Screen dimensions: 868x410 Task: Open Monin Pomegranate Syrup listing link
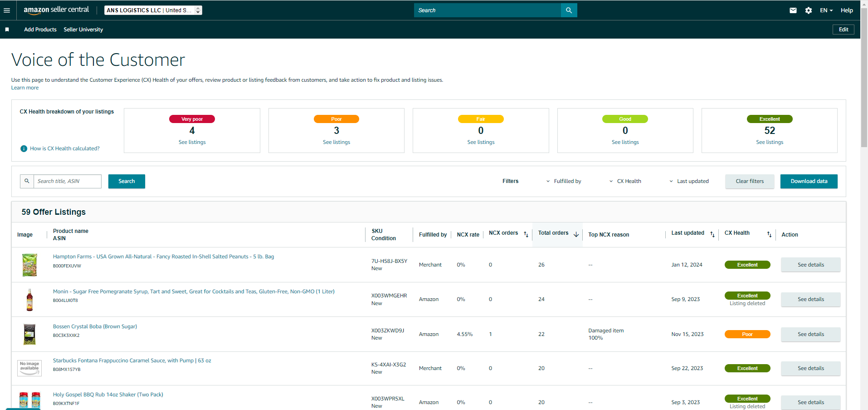coord(194,291)
